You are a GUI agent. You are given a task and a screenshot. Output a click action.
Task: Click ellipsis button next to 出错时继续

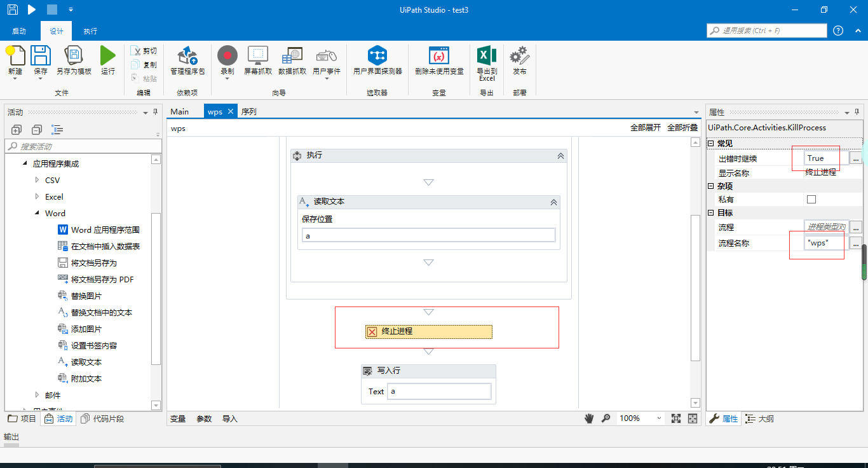point(857,158)
